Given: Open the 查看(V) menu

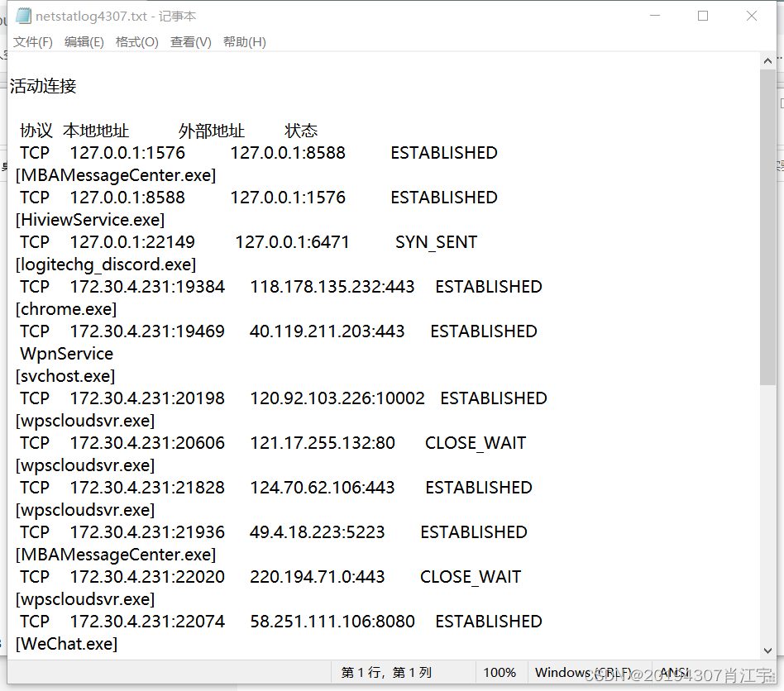Looking at the screenshot, I should coord(190,42).
